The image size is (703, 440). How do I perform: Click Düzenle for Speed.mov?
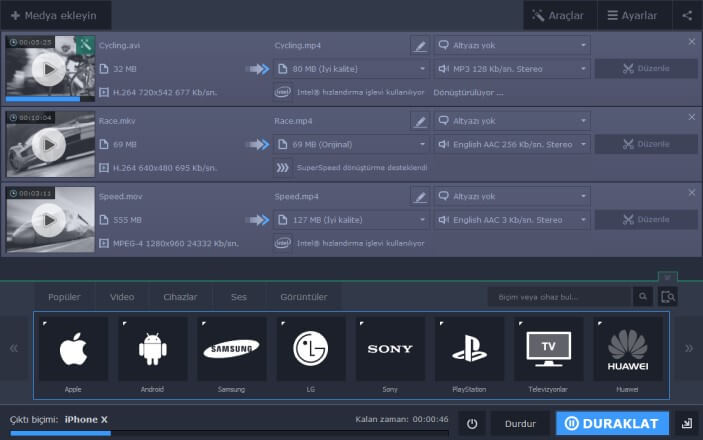coord(646,220)
